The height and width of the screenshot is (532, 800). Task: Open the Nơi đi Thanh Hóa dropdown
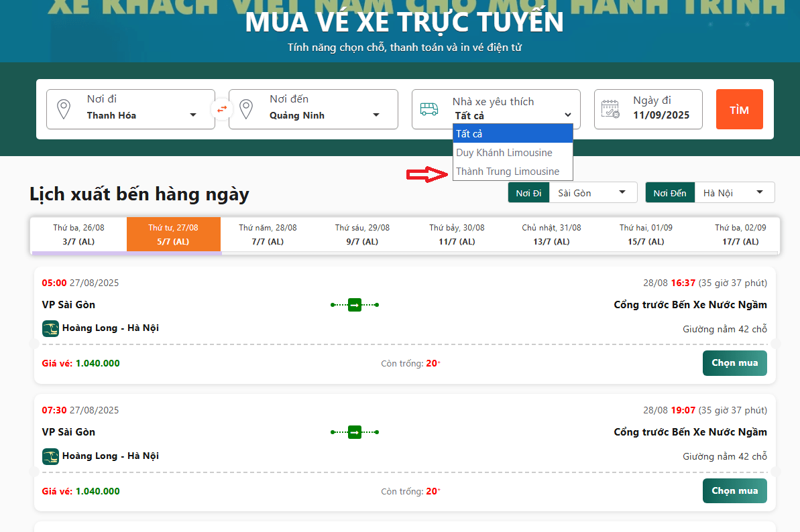pyautogui.click(x=141, y=115)
